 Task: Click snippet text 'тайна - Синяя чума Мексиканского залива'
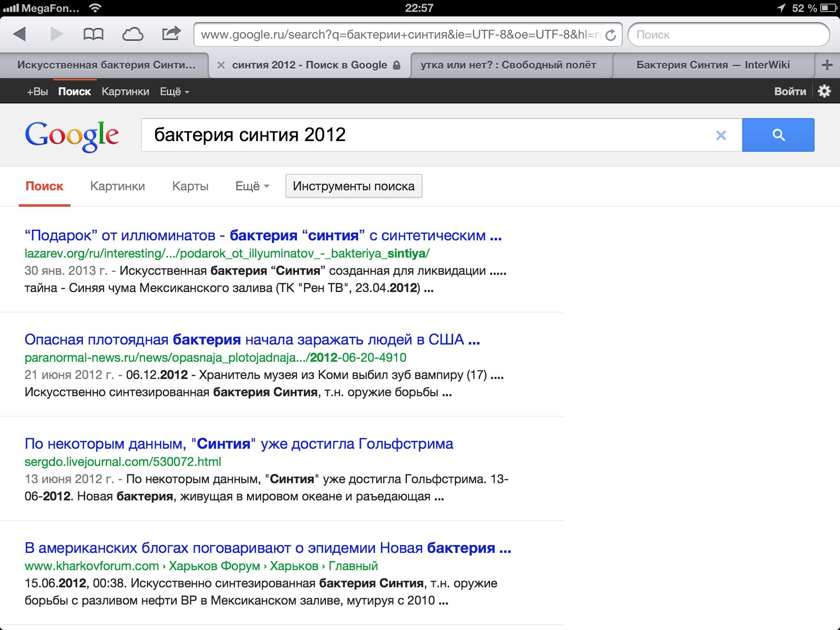148,288
